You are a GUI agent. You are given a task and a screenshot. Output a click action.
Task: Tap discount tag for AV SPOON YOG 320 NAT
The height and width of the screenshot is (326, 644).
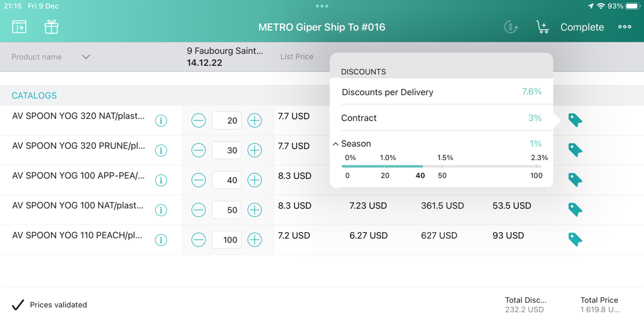coord(575,120)
